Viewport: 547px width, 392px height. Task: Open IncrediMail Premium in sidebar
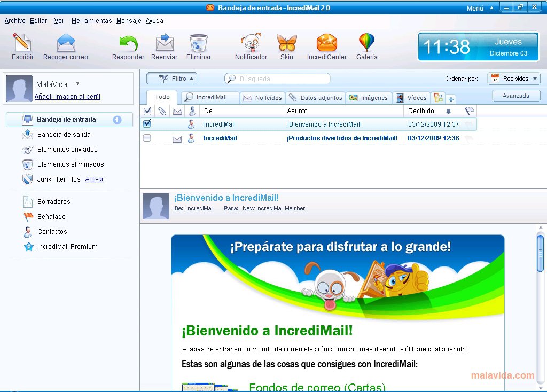point(67,247)
